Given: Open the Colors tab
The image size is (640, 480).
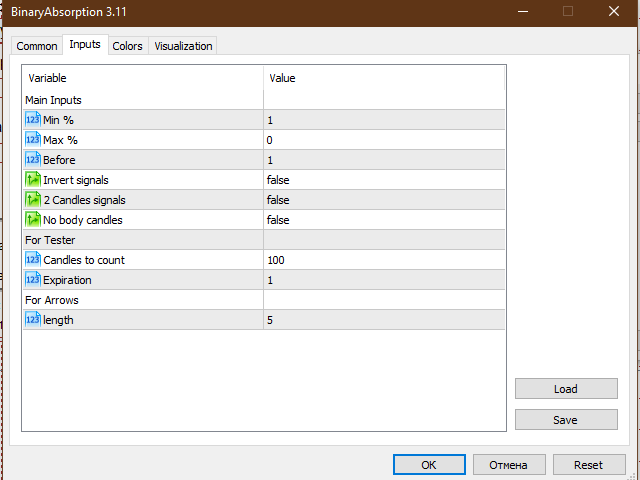Looking at the screenshot, I should 127,46.
